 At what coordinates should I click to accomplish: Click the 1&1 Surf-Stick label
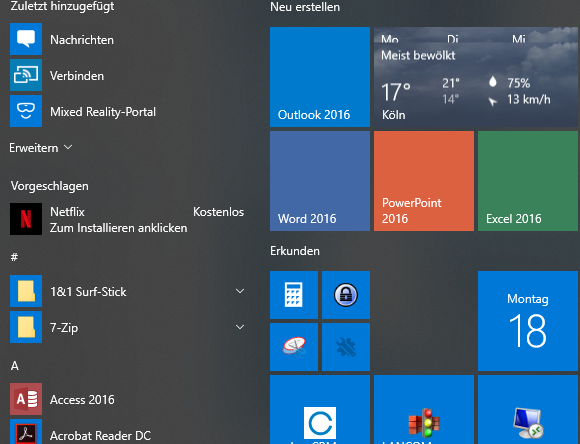click(x=88, y=292)
